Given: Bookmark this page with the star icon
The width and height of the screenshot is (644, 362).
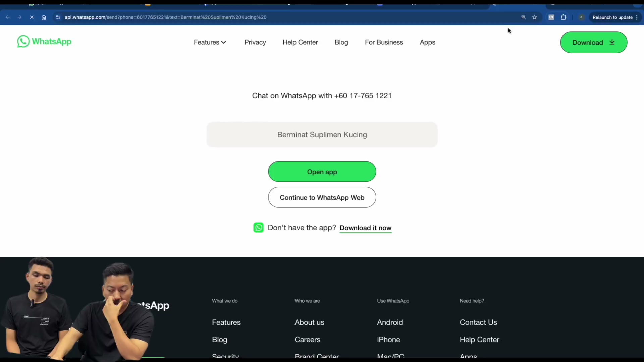Looking at the screenshot, I should [535, 17].
